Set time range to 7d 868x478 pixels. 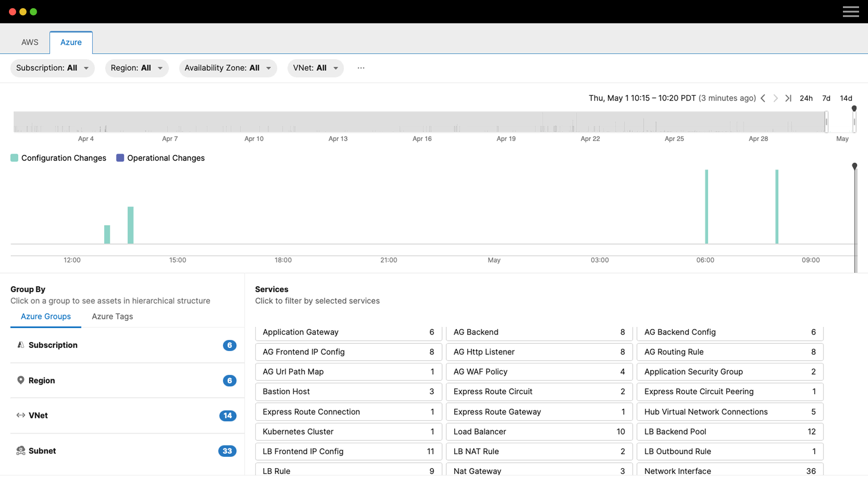click(x=826, y=98)
